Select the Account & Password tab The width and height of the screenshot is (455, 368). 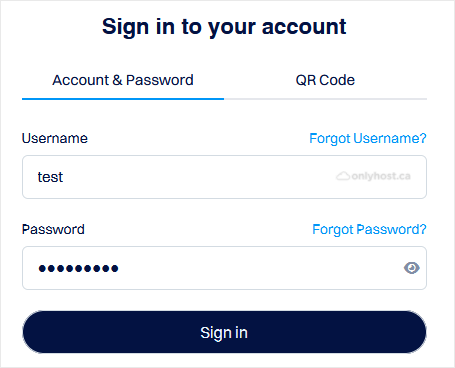[123, 80]
